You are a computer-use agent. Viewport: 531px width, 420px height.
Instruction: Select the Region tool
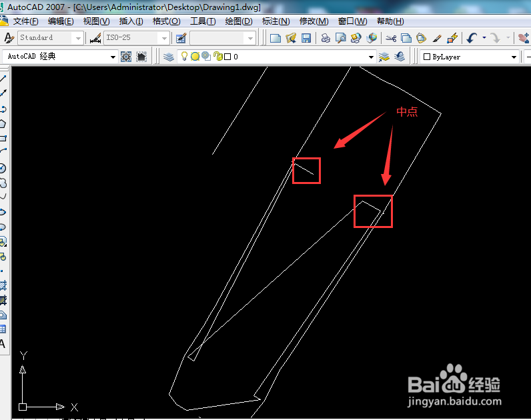coord(3,315)
